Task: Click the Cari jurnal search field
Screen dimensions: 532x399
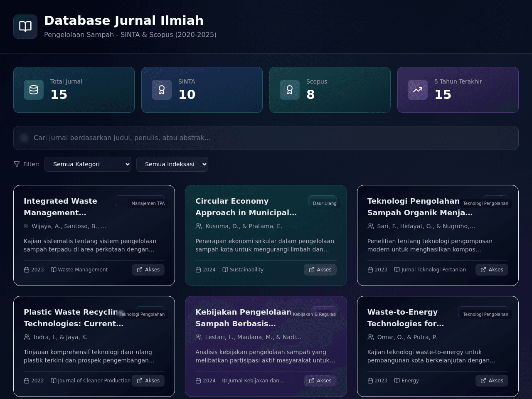Action: (266, 138)
